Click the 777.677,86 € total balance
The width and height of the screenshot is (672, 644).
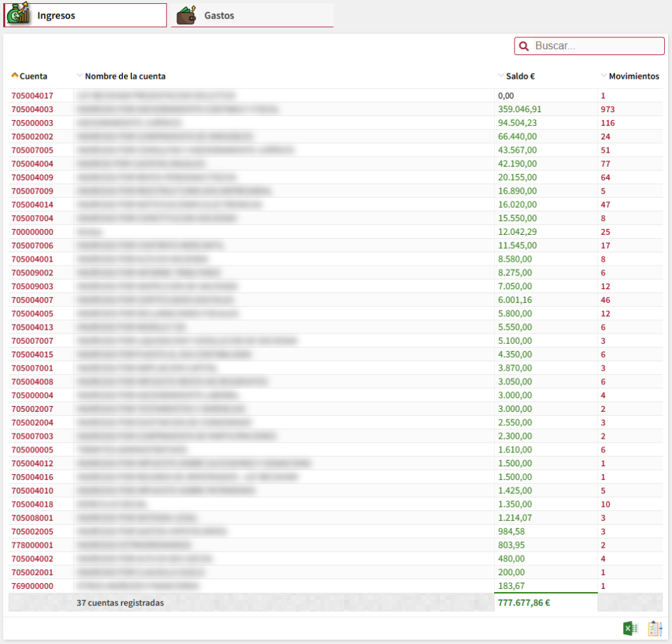(x=523, y=603)
